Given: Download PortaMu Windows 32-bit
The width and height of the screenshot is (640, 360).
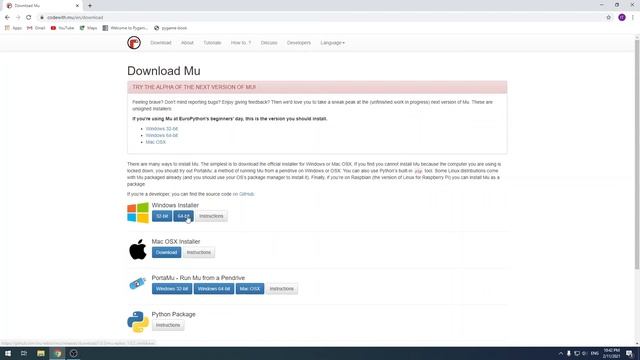Looking at the screenshot, I should pos(172,289).
